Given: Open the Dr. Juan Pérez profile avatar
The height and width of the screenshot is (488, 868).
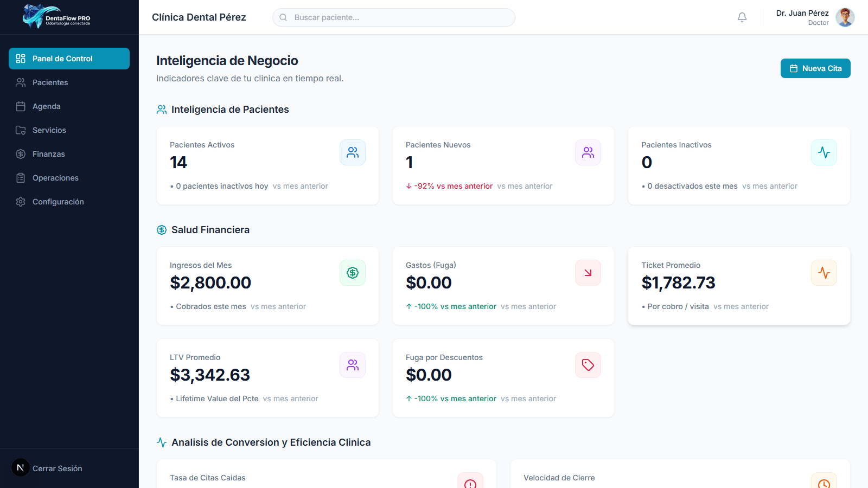Looking at the screenshot, I should click(x=844, y=17).
